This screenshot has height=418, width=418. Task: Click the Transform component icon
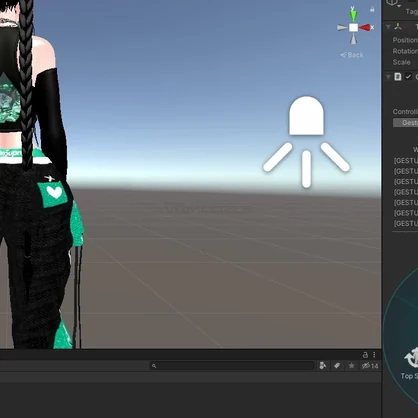(x=398, y=27)
